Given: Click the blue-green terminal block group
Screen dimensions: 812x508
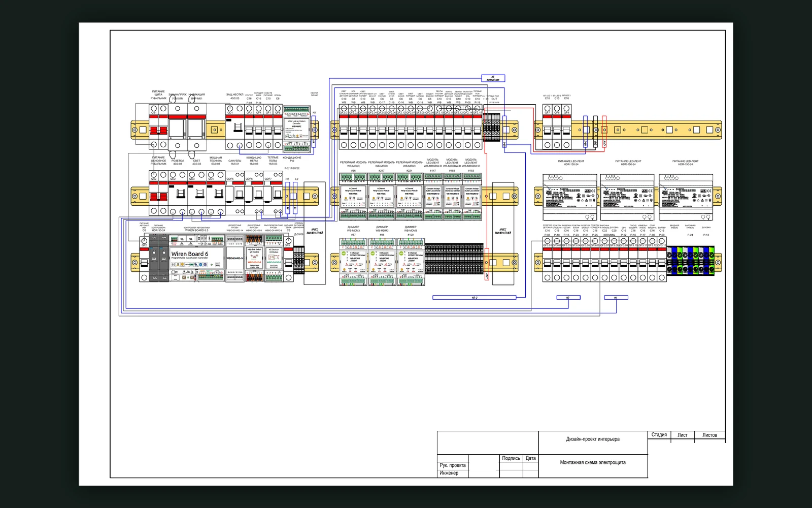Looking at the screenshot, I should click(691, 261).
